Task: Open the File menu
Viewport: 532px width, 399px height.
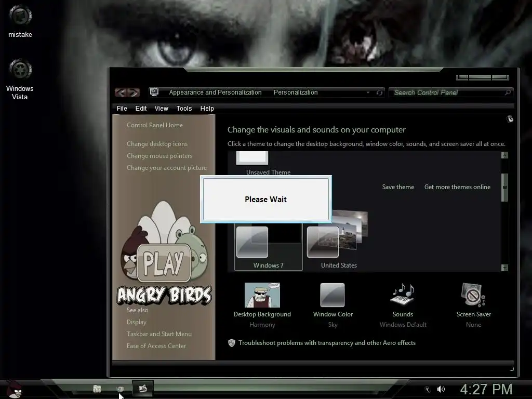Action: [x=122, y=108]
